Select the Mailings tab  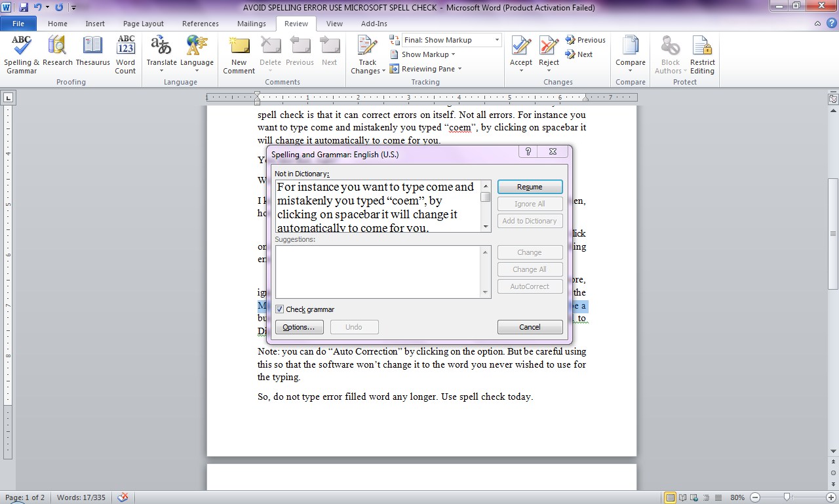click(252, 24)
